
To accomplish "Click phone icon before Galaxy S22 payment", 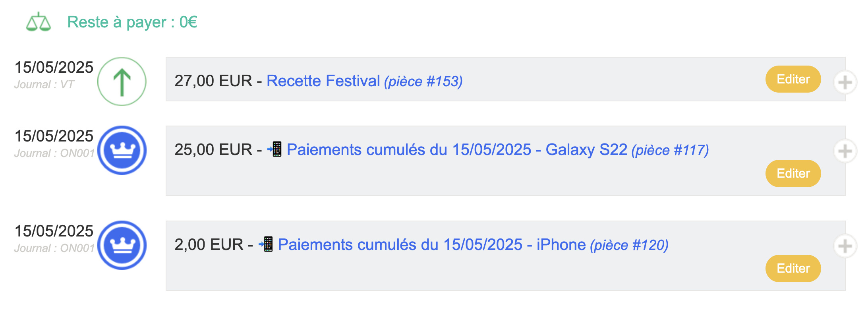I will click(275, 149).
